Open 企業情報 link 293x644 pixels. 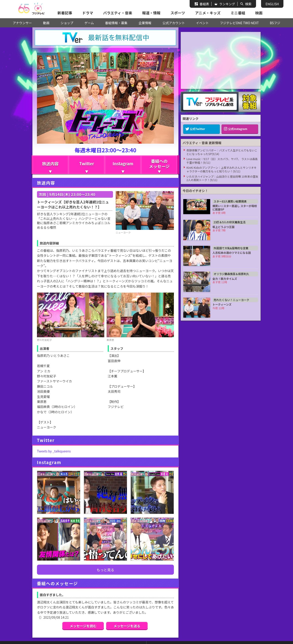click(x=145, y=23)
